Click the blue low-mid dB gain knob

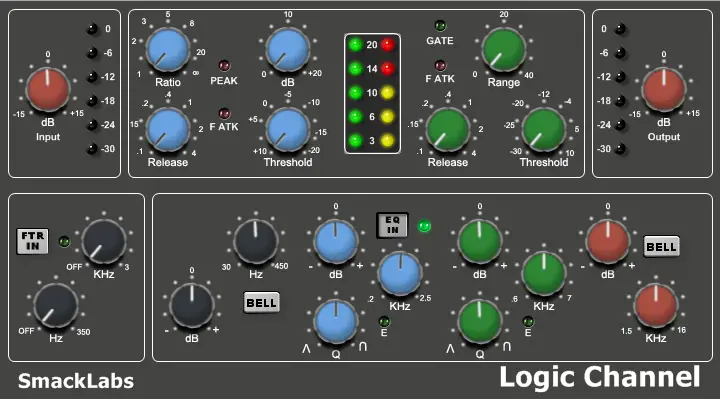[336, 242]
